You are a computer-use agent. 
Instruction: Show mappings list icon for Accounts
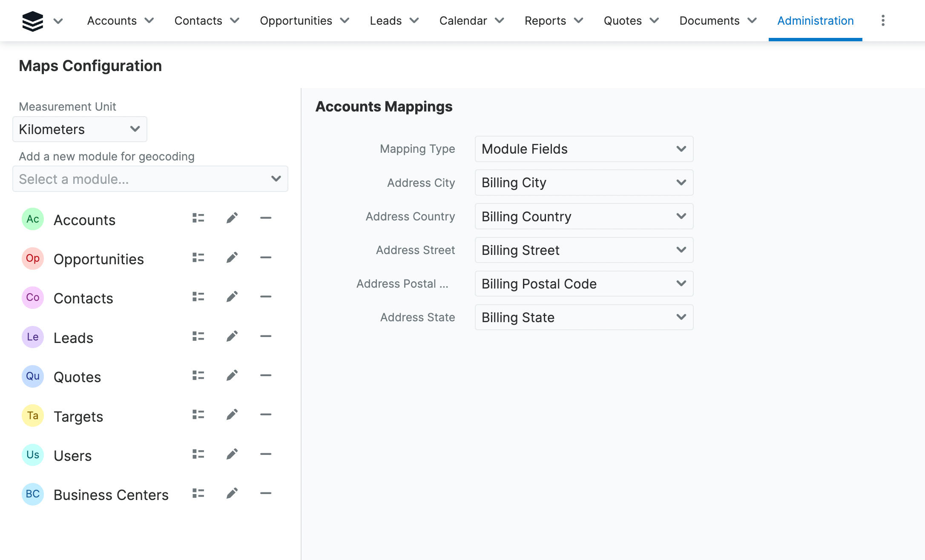click(198, 218)
